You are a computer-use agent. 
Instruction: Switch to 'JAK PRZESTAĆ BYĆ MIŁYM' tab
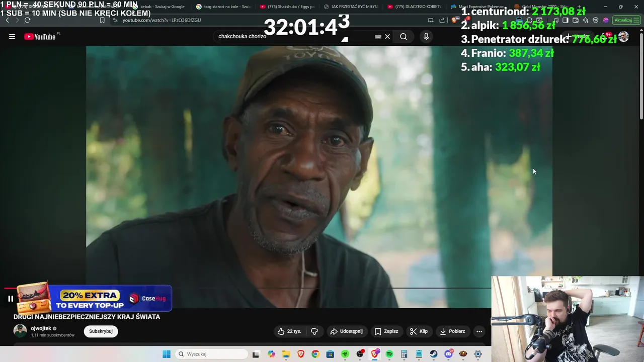pyautogui.click(x=351, y=7)
